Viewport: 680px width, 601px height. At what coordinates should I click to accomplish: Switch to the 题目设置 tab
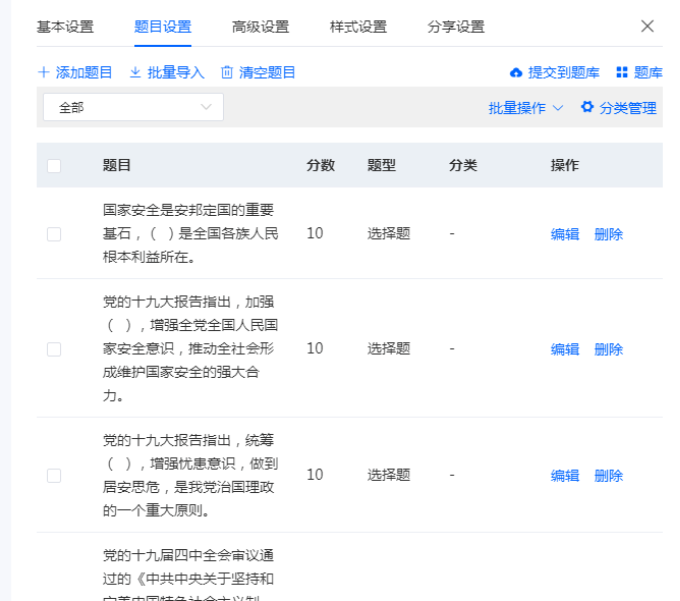point(163,27)
